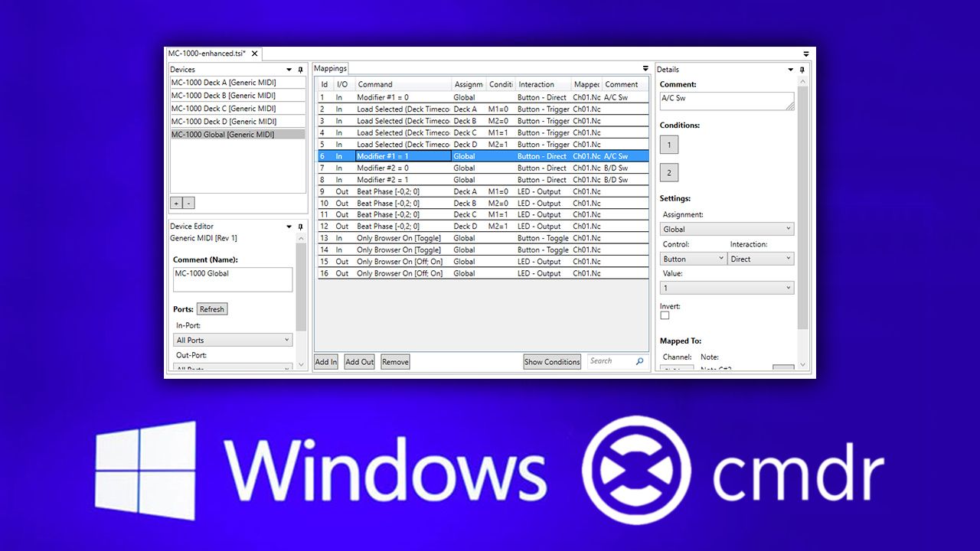Viewport: 980px width, 551px height.
Task: Click the LED - Output cell in row 10
Action: (540, 204)
